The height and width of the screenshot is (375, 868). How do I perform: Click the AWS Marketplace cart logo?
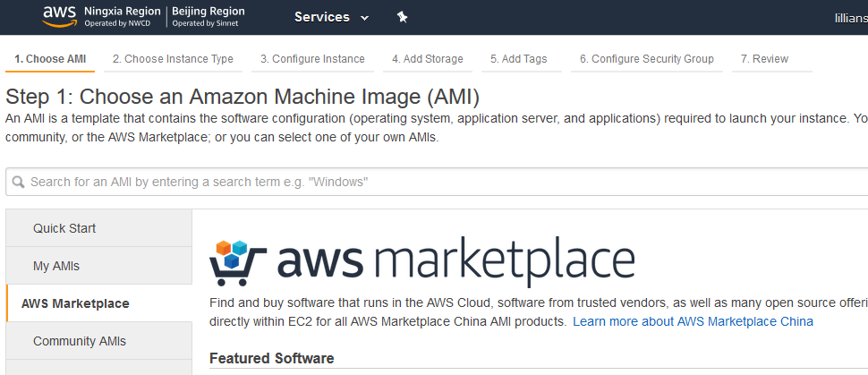pos(238,263)
